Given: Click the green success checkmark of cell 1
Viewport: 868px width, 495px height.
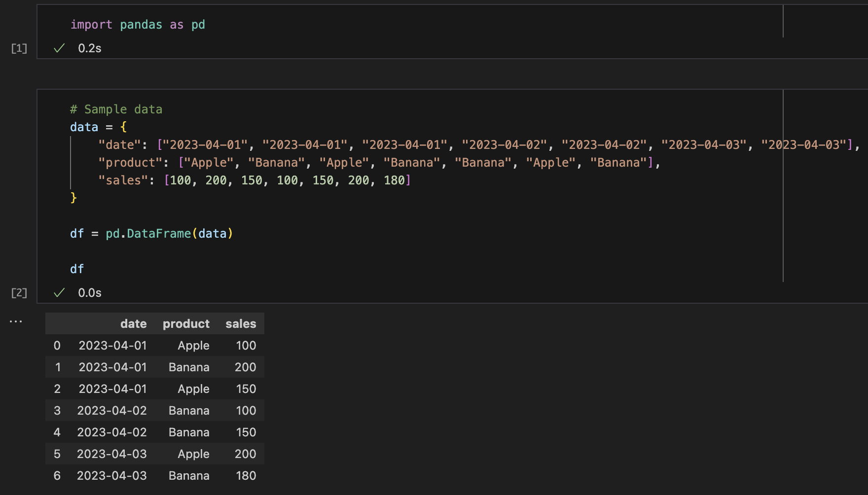Looking at the screenshot, I should tap(59, 48).
